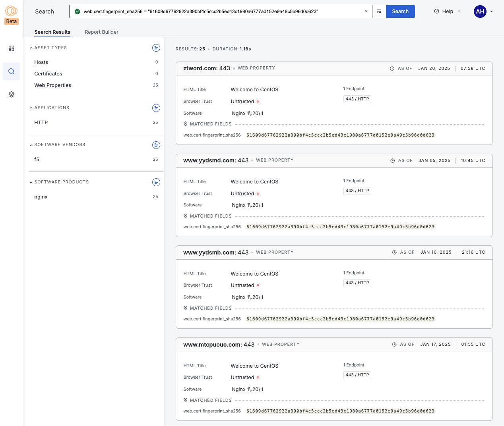Viewport: 504px width, 426px height.
Task: Collapse the APPLICATIONS facet section
Action: [x=31, y=108]
